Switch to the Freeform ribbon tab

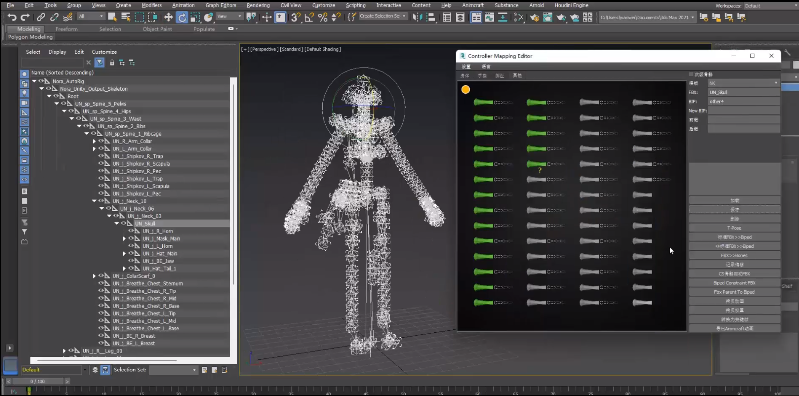(x=67, y=29)
